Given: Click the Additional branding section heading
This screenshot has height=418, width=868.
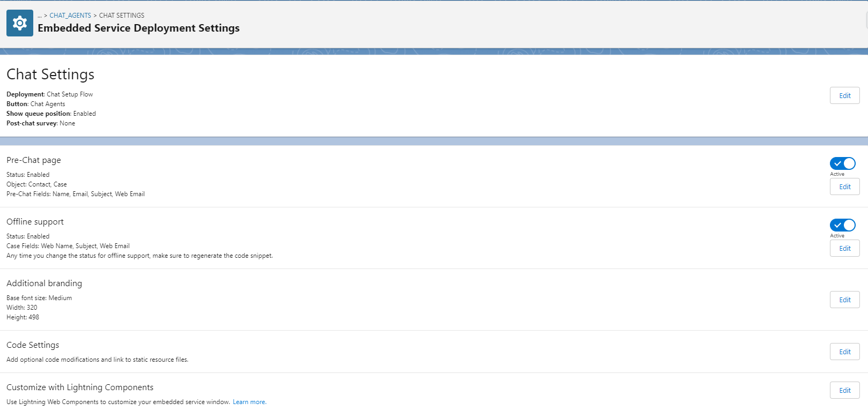Looking at the screenshot, I should click(x=44, y=283).
